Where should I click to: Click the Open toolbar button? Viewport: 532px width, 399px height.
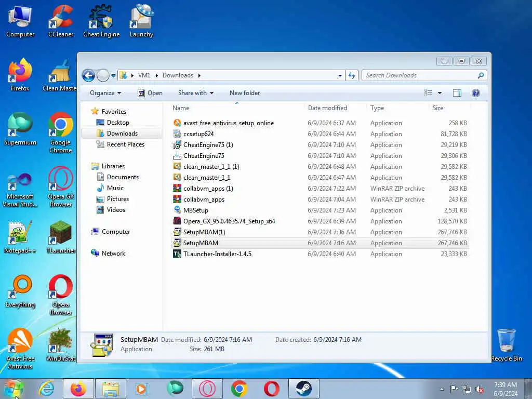pos(150,93)
